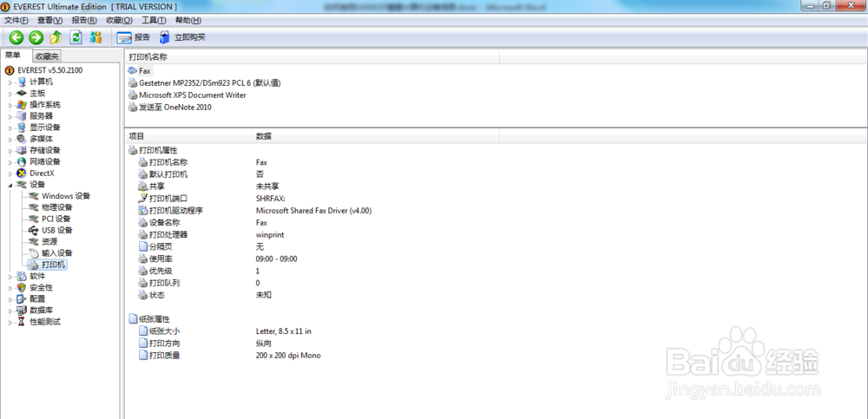Select the 打印机 tree item

pyautogui.click(x=53, y=265)
